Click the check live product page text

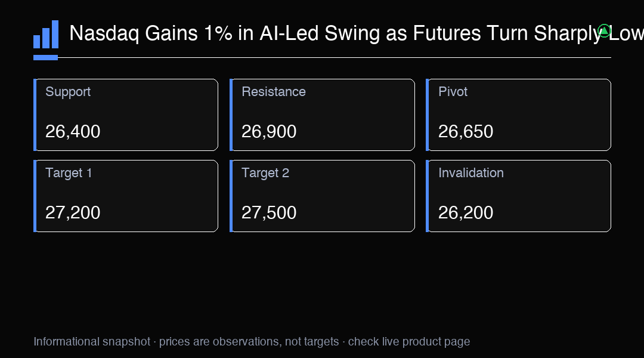(409, 341)
